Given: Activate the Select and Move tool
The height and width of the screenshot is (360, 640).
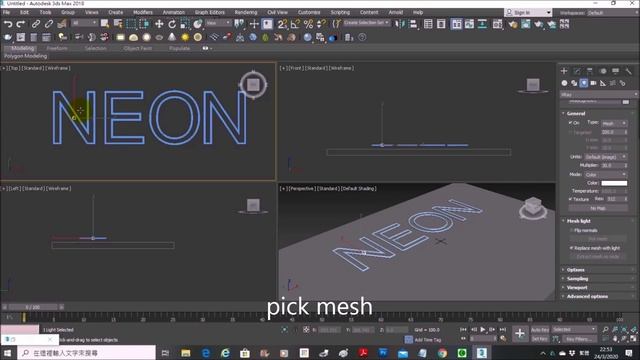Looking at the screenshot, I should (159, 24).
